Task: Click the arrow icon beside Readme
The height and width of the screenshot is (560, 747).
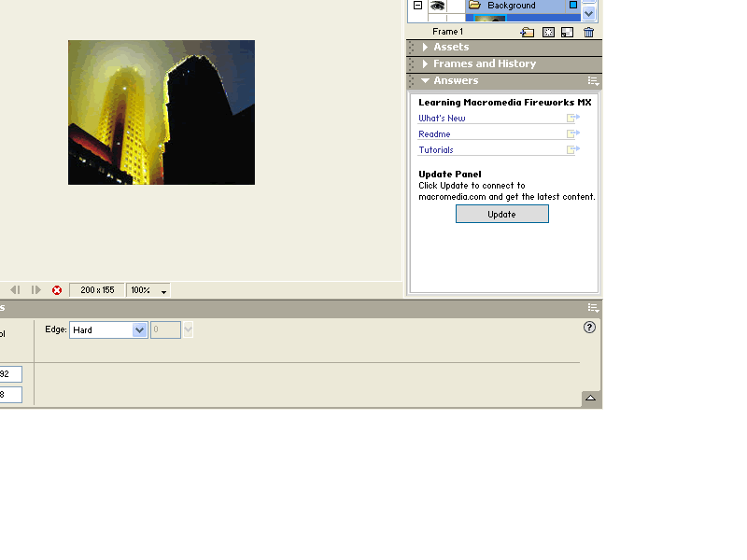Action: click(573, 133)
